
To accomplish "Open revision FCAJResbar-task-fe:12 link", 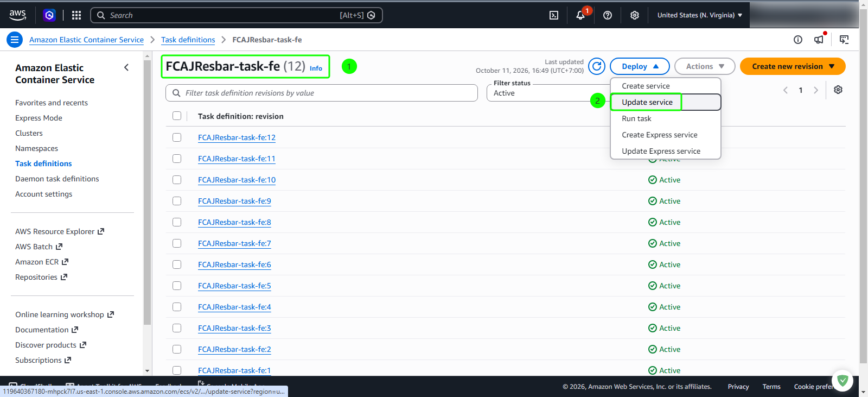I will pyautogui.click(x=237, y=137).
